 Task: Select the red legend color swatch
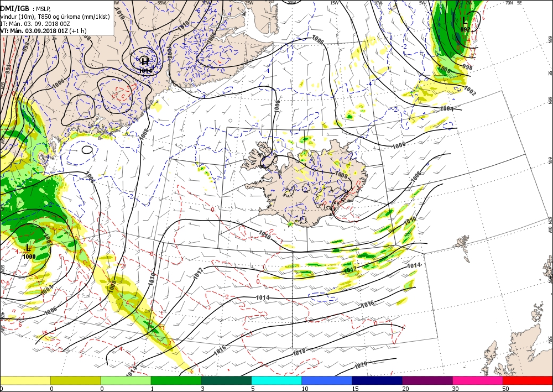pyautogui.click(x=528, y=380)
